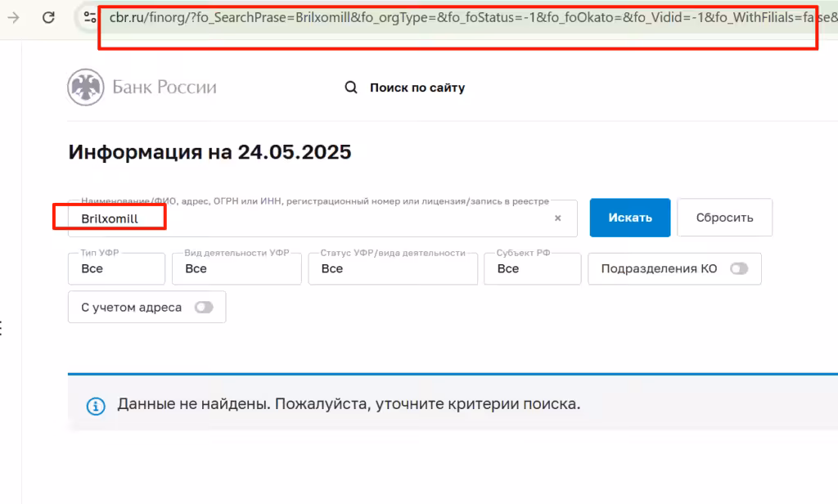Image resolution: width=838 pixels, height=504 pixels.
Task: Open Поиск по сайту search
Action: pos(417,88)
